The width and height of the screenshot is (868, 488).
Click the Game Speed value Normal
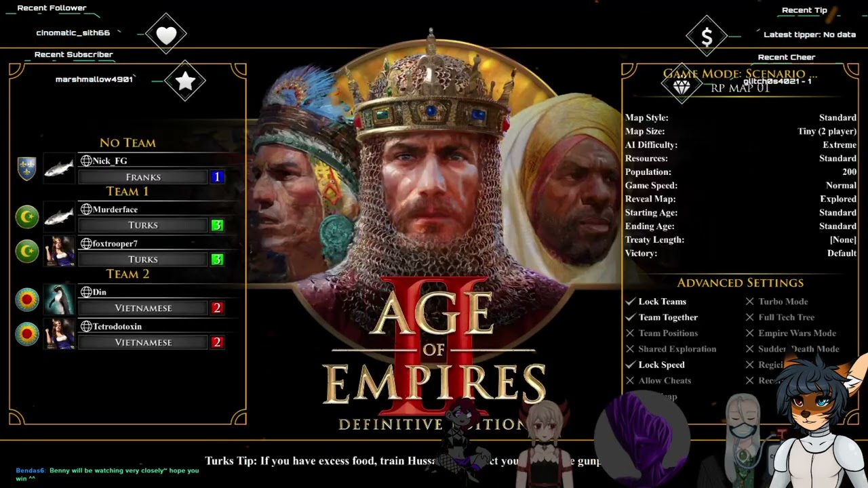pyautogui.click(x=841, y=186)
